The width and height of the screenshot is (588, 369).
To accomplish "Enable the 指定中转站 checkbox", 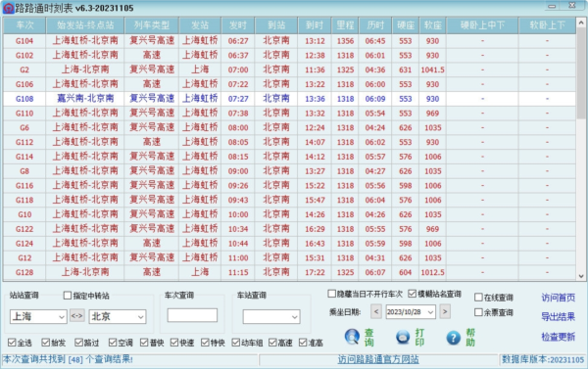I will pos(68,296).
